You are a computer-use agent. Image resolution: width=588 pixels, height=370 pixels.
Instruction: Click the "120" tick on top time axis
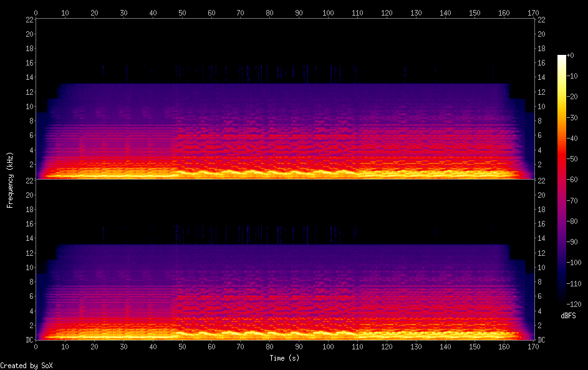click(387, 12)
